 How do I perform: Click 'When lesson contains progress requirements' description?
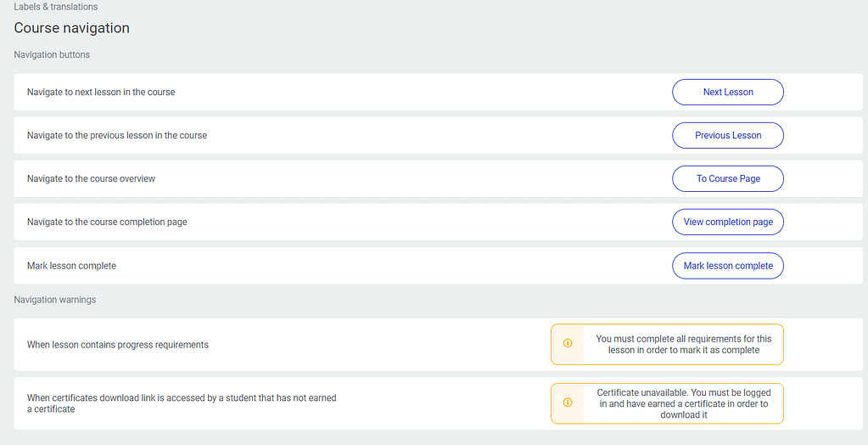tap(118, 344)
